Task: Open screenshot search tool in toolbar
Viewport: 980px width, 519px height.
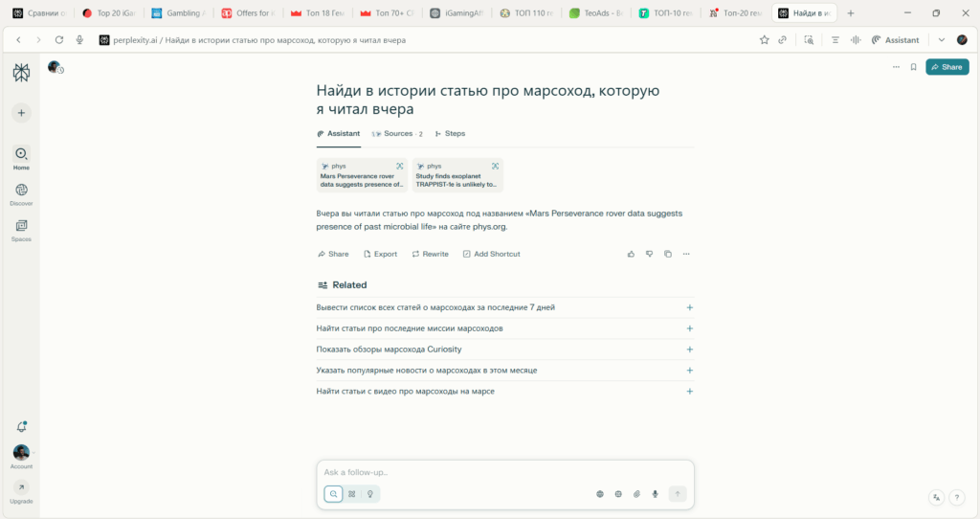Action: pyautogui.click(x=809, y=40)
